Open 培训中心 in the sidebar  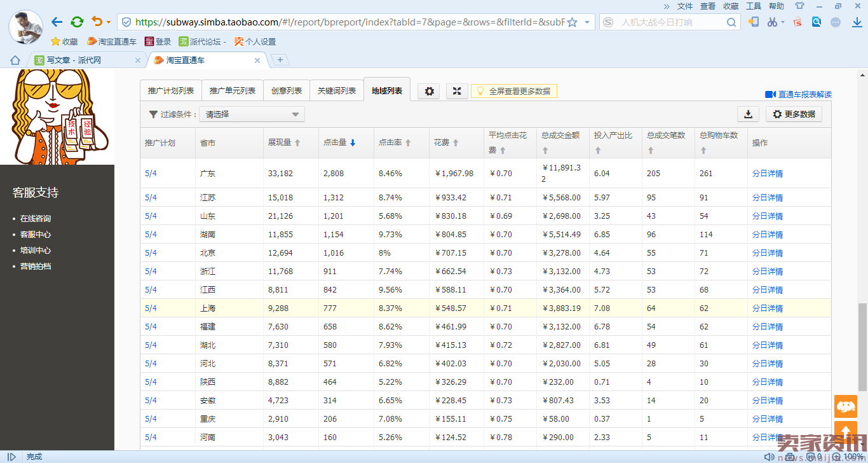coord(36,250)
